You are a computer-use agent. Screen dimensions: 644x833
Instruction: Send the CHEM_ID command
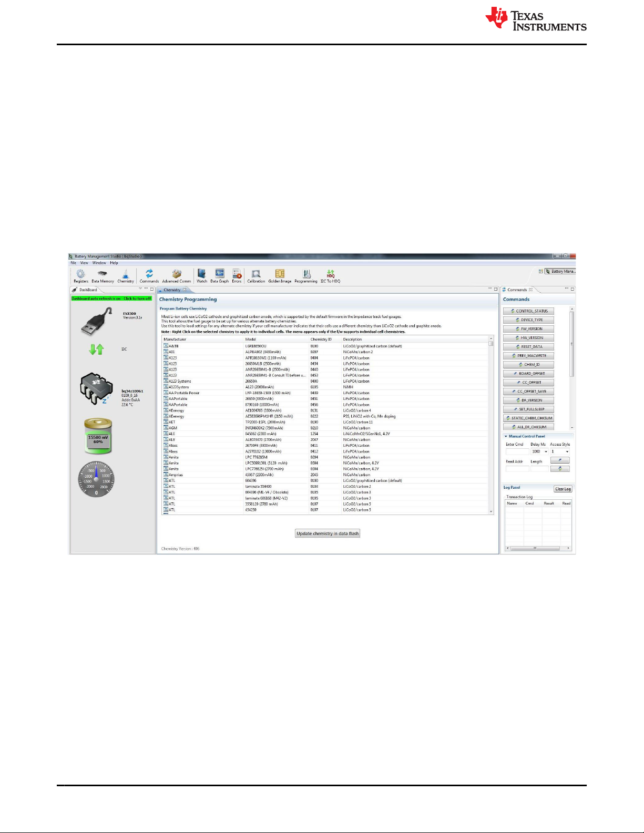click(x=528, y=365)
